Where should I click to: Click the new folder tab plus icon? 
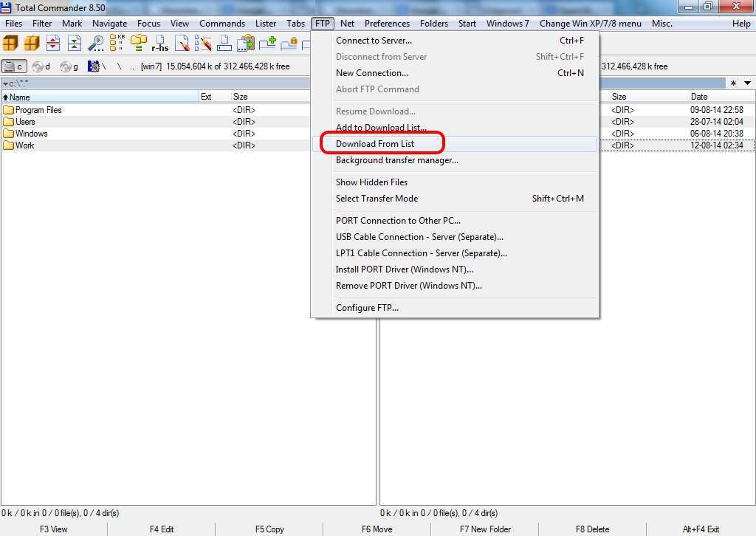click(267, 44)
